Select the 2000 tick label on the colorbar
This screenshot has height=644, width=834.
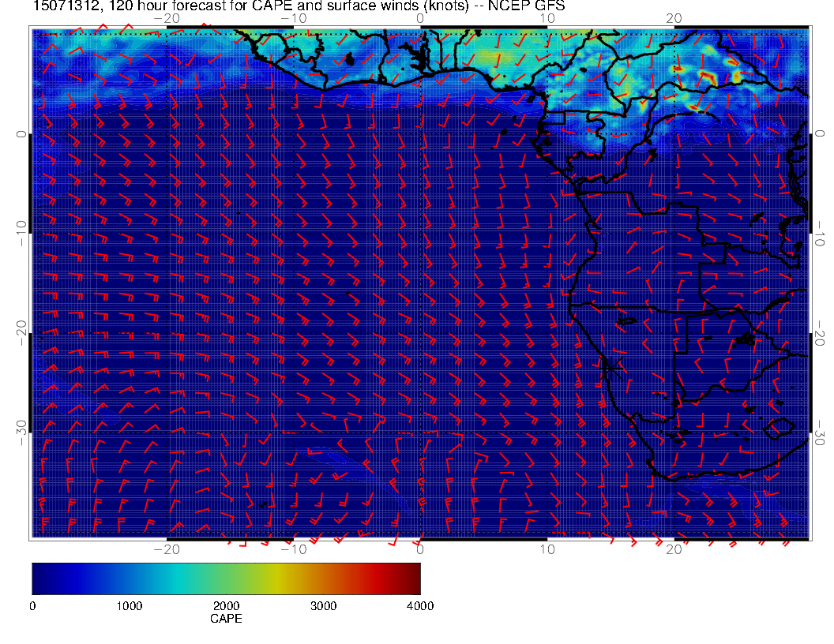pos(226,606)
